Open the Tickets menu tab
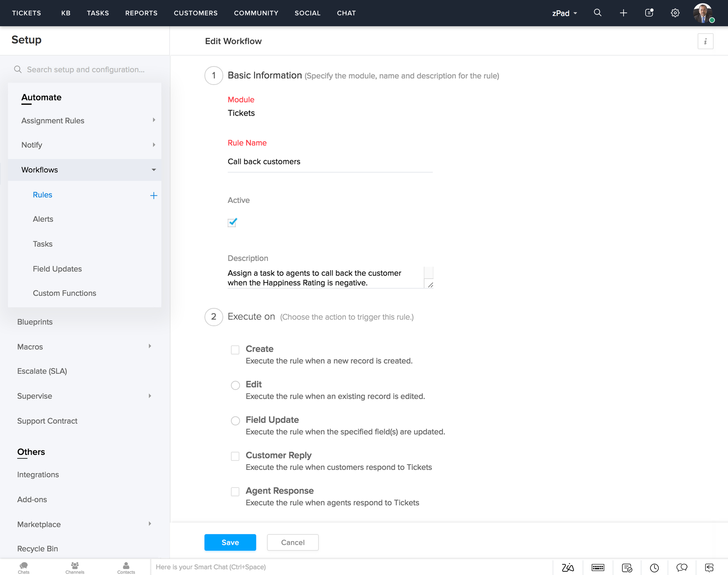728x575 pixels. point(26,13)
